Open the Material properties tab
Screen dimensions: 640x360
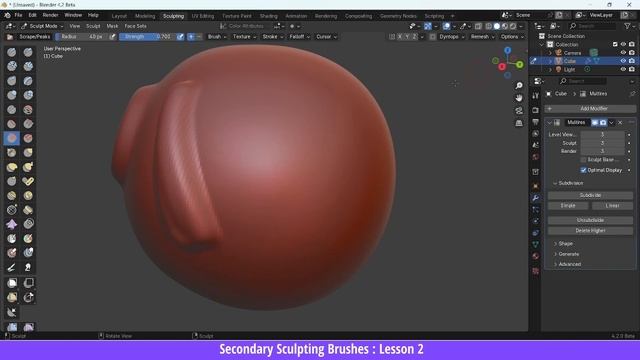(536, 256)
